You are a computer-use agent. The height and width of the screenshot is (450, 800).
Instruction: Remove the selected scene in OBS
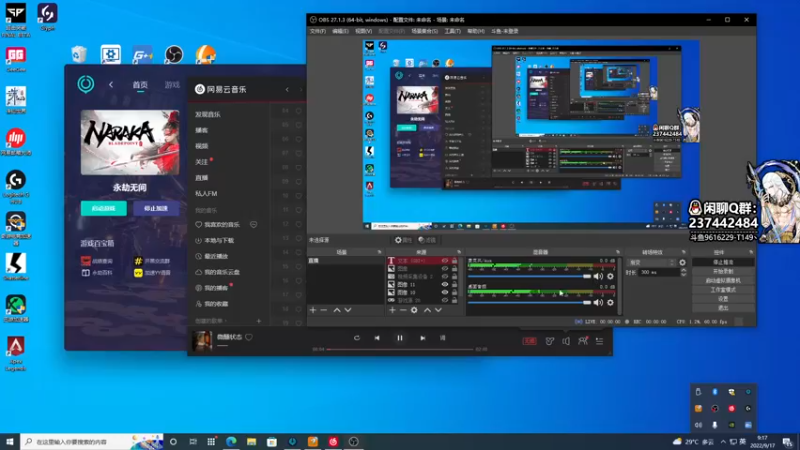click(x=323, y=310)
